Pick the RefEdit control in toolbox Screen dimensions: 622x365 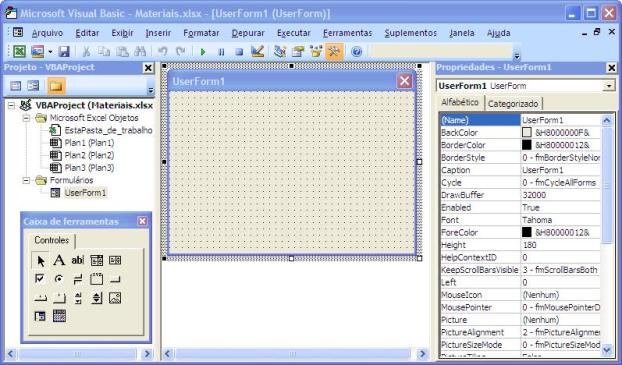[40, 316]
